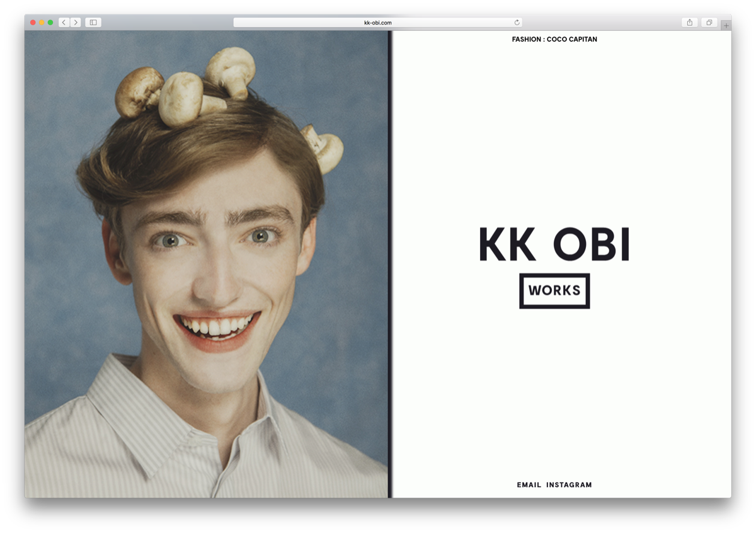
Task: Open the EMAIL link
Action: point(529,485)
